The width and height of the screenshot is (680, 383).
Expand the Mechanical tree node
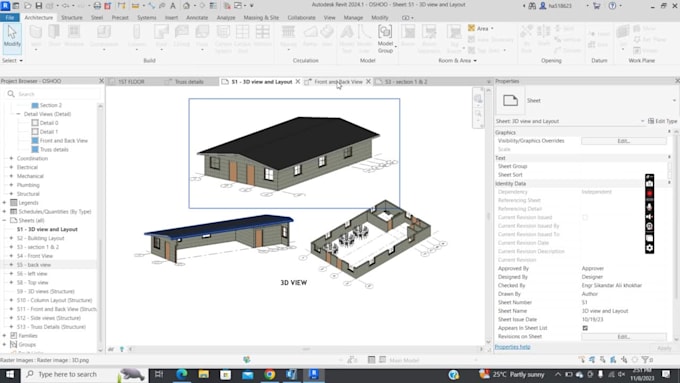(x=11, y=176)
